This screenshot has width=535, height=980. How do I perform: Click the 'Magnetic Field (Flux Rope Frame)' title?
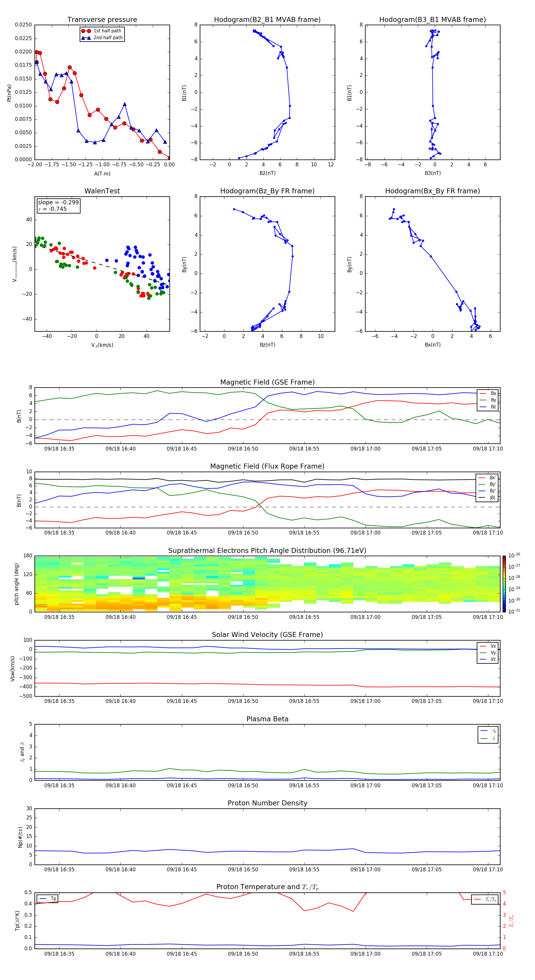coord(267,467)
